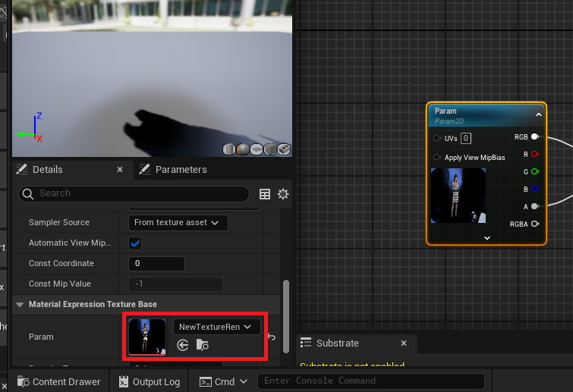Image resolution: width=573 pixels, height=392 pixels.
Task: Reset the Param texture to default
Action: 271,337
